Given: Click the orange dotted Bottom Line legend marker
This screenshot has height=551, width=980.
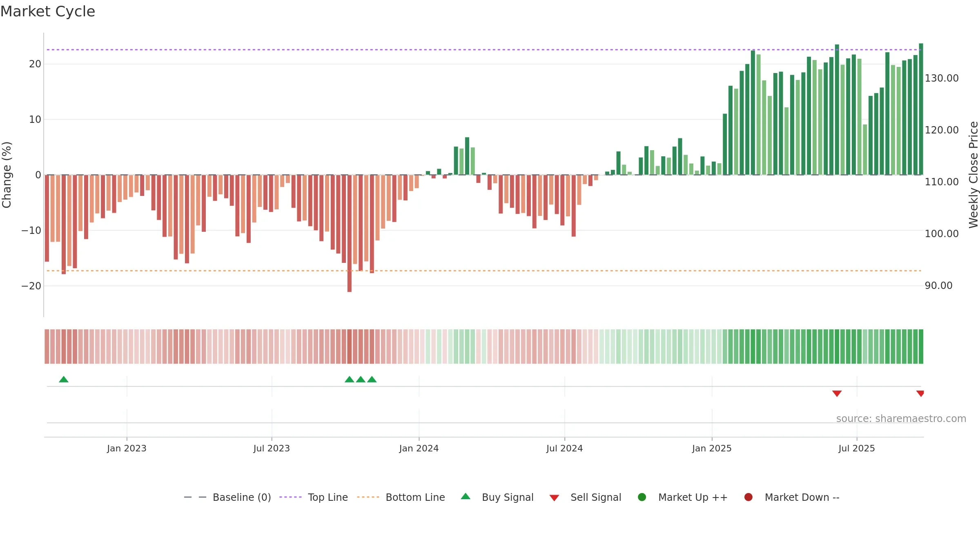Looking at the screenshot, I should (x=368, y=497).
